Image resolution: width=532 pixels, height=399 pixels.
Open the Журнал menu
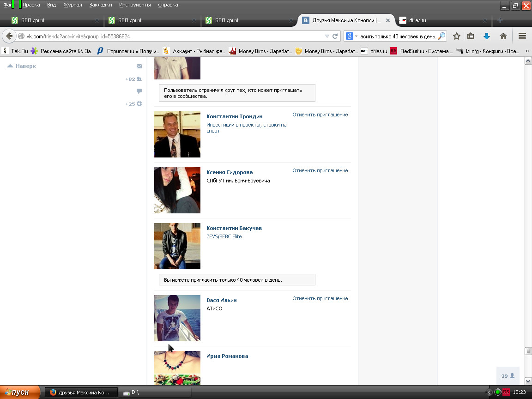(x=73, y=5)
